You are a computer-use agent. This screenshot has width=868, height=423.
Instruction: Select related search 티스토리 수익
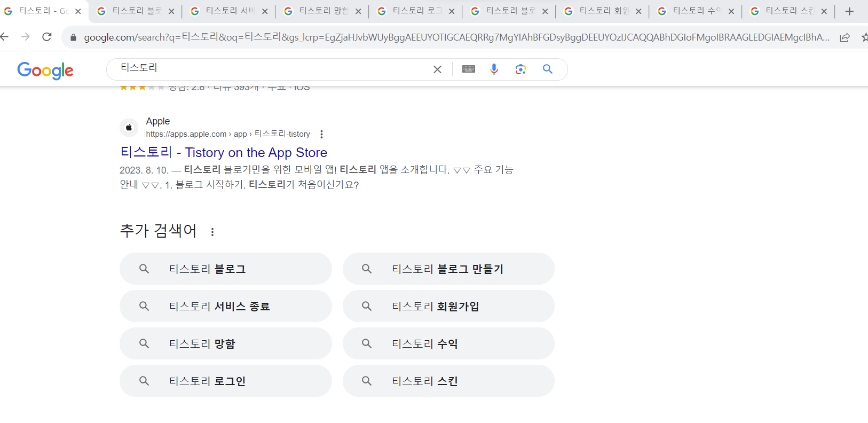(448, 343)
